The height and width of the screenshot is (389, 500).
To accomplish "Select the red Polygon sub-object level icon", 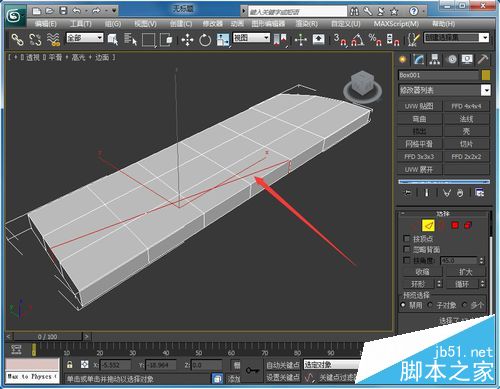I will (x=455, y=225).
